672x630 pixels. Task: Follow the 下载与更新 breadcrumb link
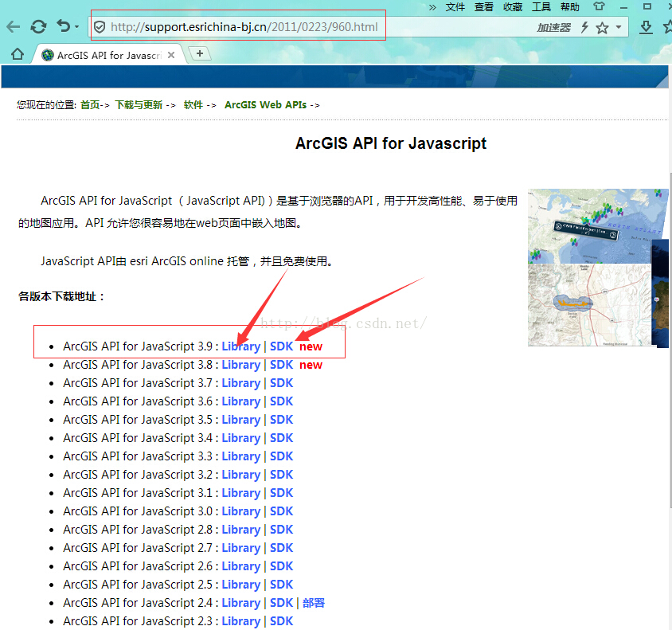[x=139, y=105]
